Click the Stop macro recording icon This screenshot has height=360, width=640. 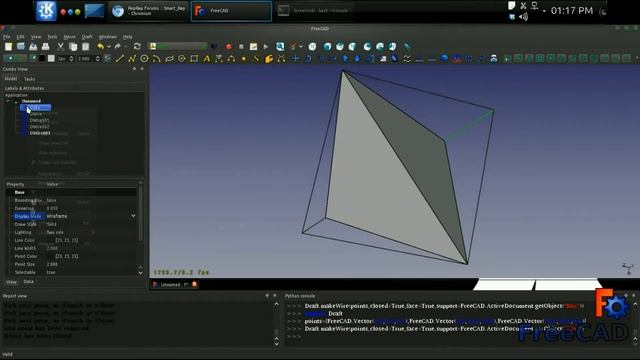241,47
